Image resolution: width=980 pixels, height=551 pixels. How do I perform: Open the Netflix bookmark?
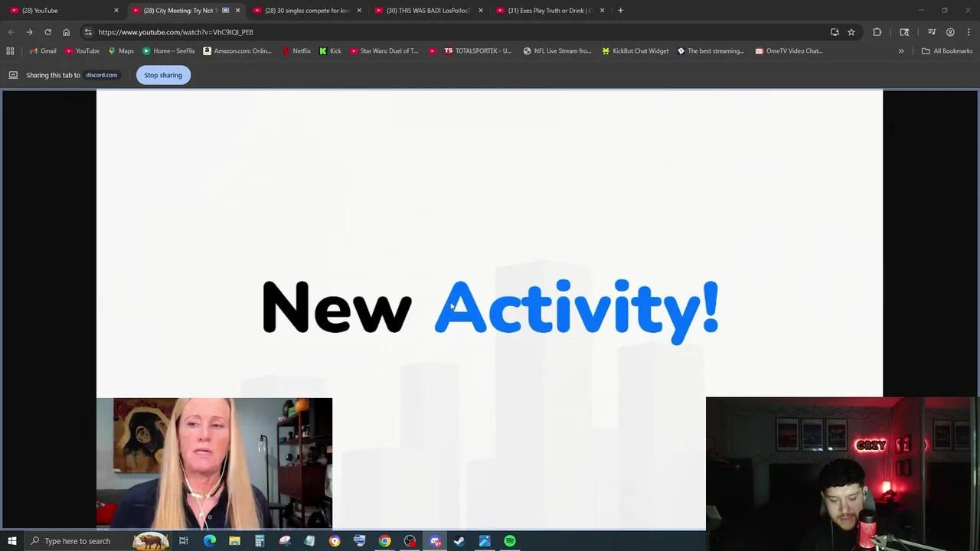pos(296,51)
